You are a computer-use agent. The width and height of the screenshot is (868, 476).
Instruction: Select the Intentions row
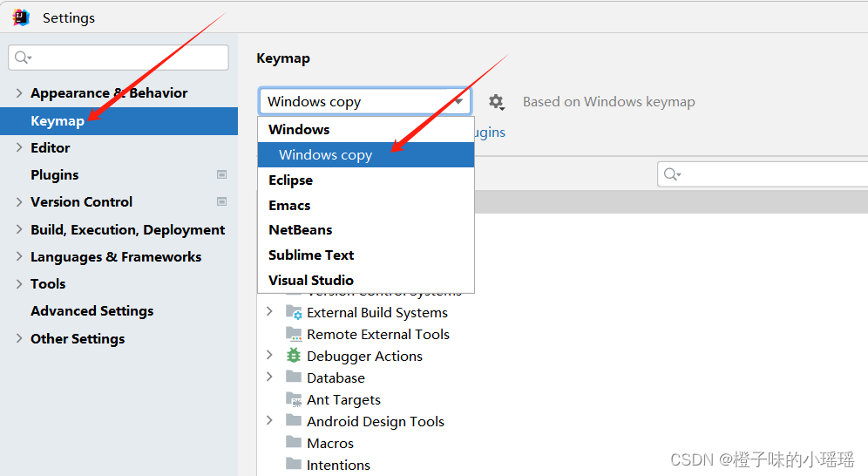tap(338, 465)
